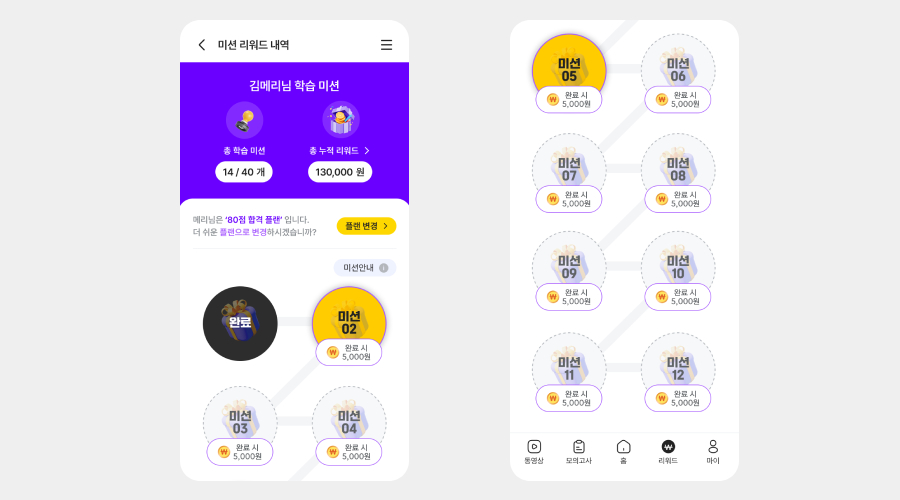The image size is (900, 500).
Task: Open the hamburger menu icon
Action: click(386, 45)
